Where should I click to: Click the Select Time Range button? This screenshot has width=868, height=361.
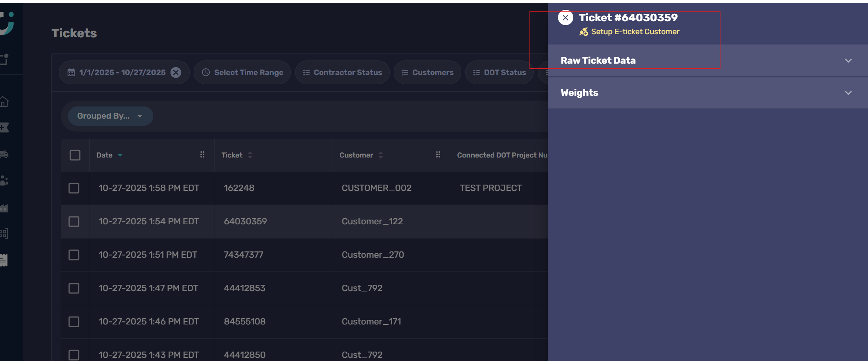click(x=242, y=72)
